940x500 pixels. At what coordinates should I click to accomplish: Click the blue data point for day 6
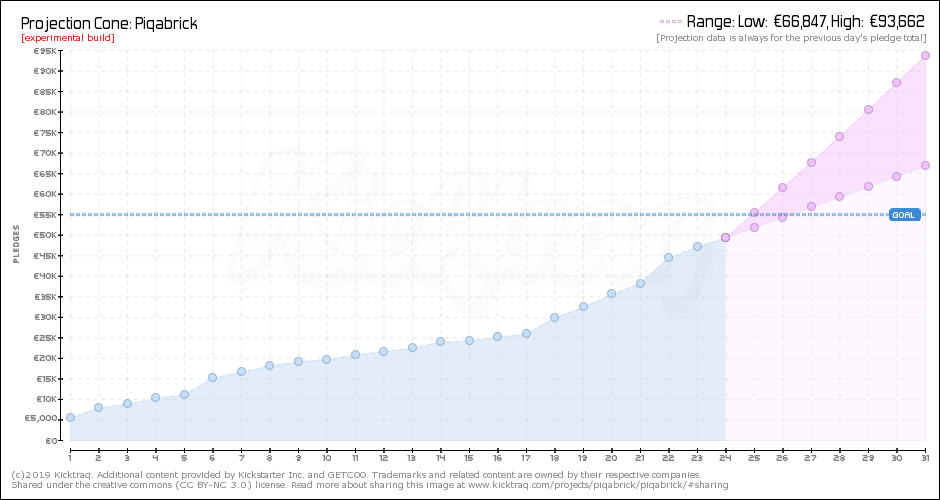[x=212, y=378]
